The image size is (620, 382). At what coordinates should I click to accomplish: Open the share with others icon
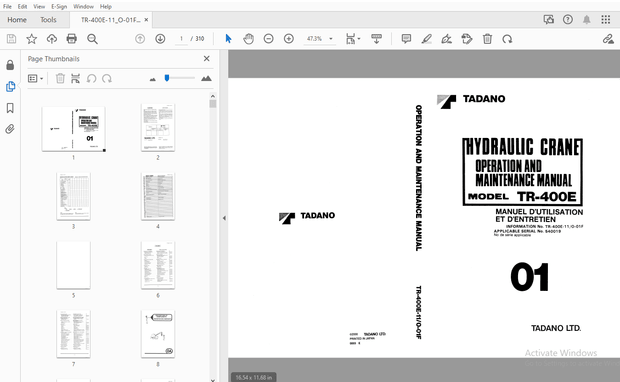[548, 20]
